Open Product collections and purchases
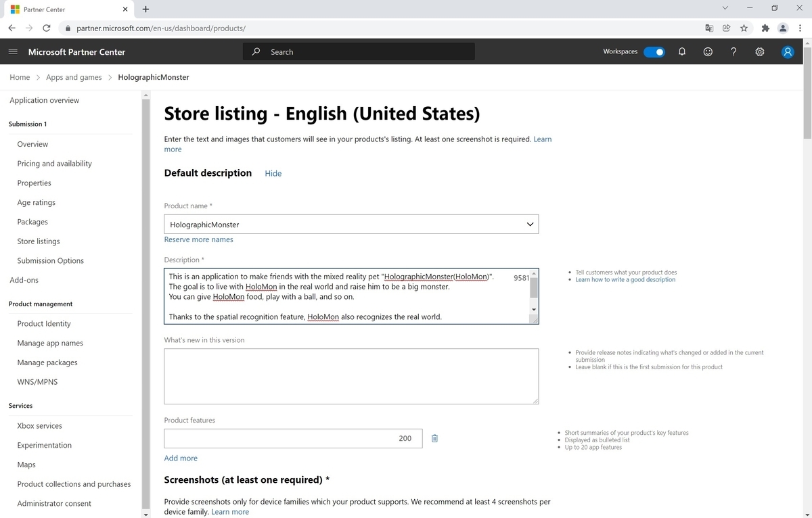This screenshot has height=518, width=812. (74, 484)
